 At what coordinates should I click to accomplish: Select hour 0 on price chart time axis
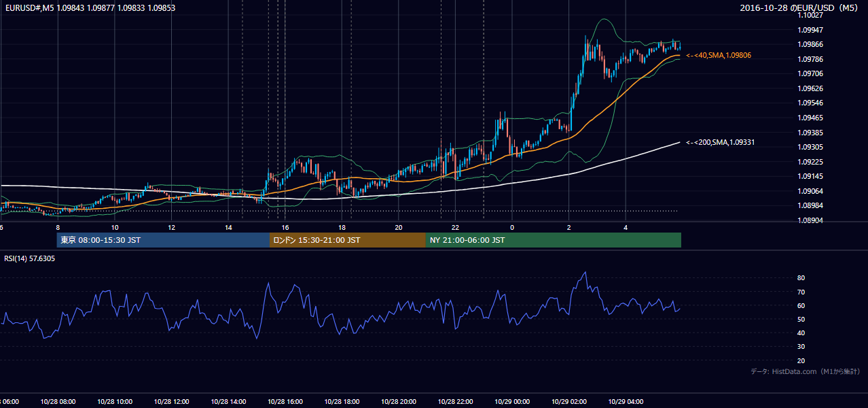pyautogui.click(x=511, y=228)
